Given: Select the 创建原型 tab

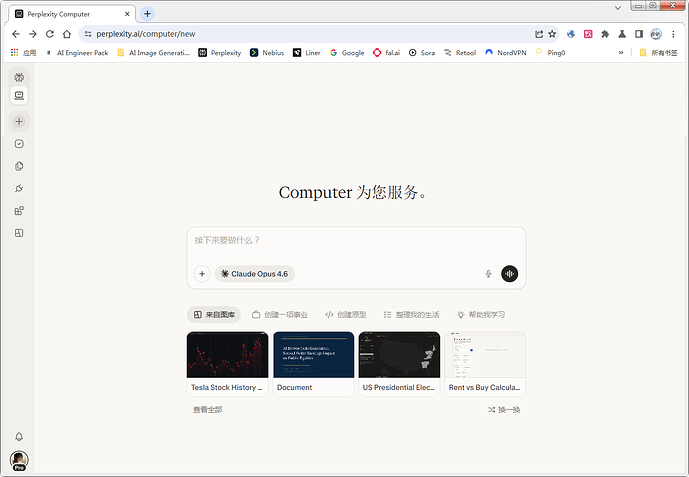Looking at the screenshot, I should pos(345,314).
